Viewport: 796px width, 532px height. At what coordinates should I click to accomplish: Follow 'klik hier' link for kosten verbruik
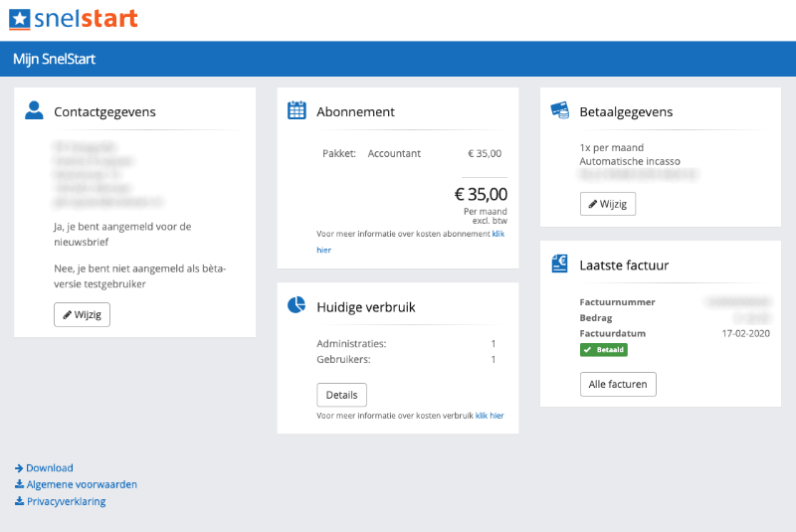point(490,416)
